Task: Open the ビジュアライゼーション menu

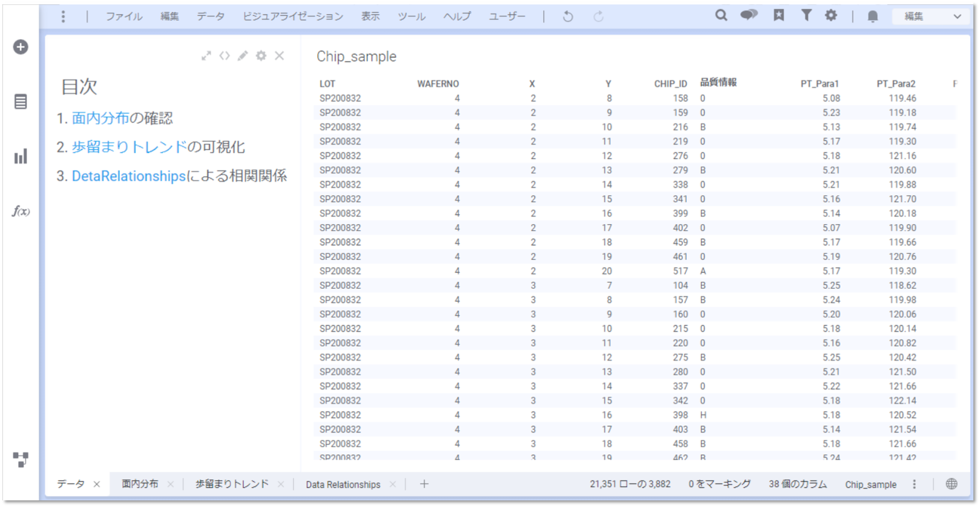Action: pos(293,16)
